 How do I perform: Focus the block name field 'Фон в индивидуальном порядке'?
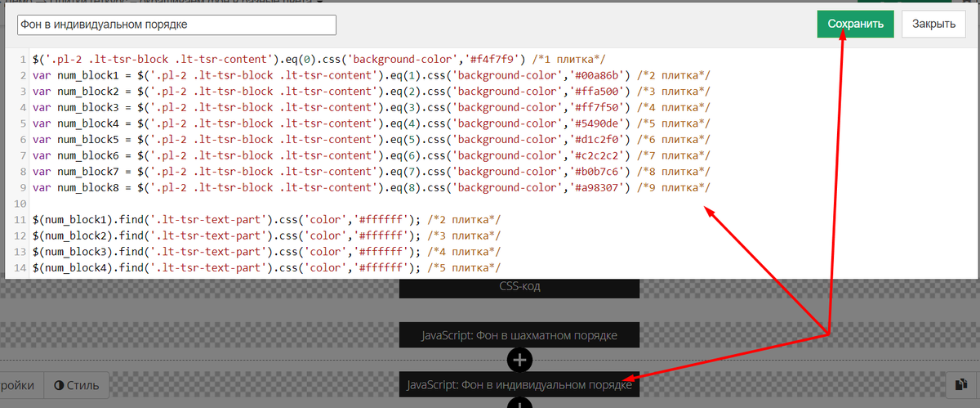176,25
